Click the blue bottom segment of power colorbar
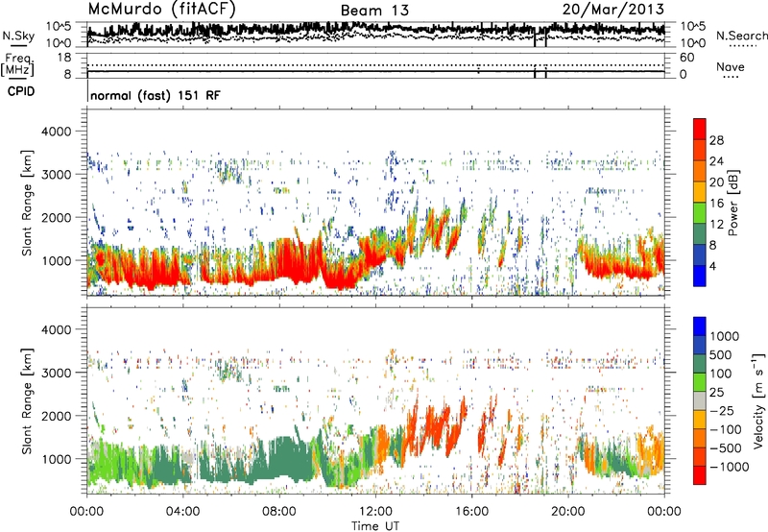This screenshot has width=768, height=532. point(700,276)
